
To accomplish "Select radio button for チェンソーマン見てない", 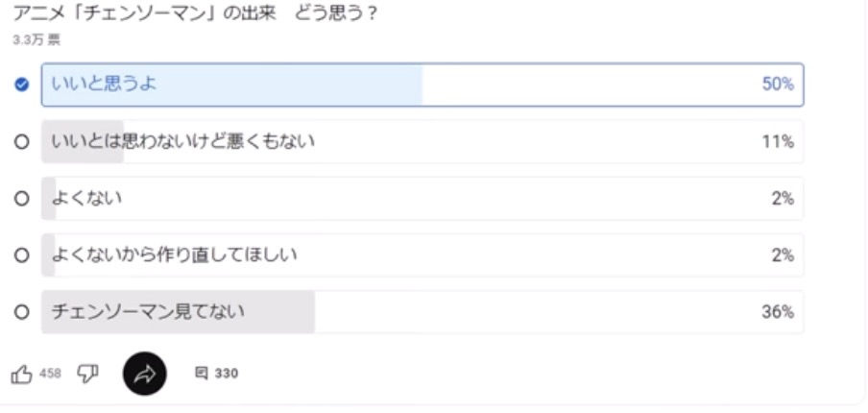I will pyautogui.click(x=21, y=312).
